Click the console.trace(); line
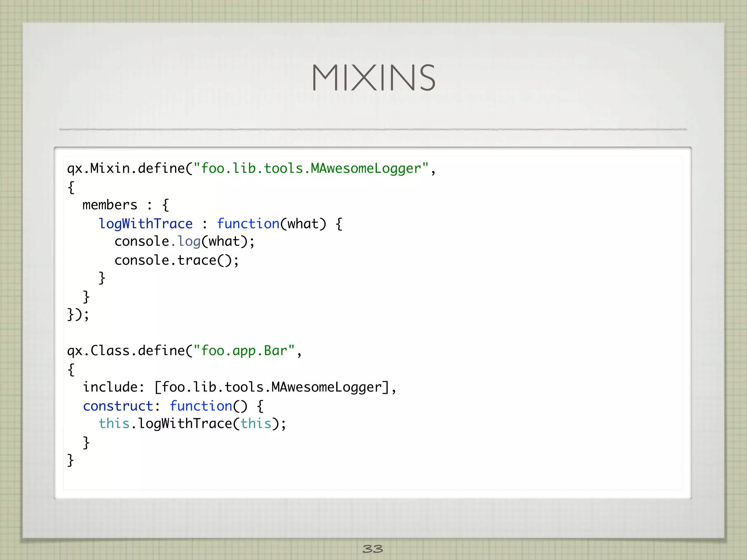 pyautogui.click(x=177, y=260)
